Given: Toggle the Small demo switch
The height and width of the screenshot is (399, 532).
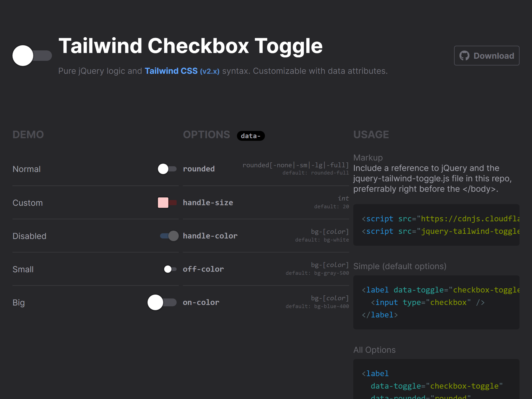Looking at the screenshot, I should pos(170,269).
